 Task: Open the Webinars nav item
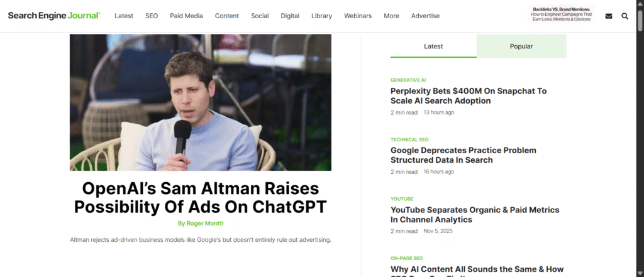click(358, 16)
